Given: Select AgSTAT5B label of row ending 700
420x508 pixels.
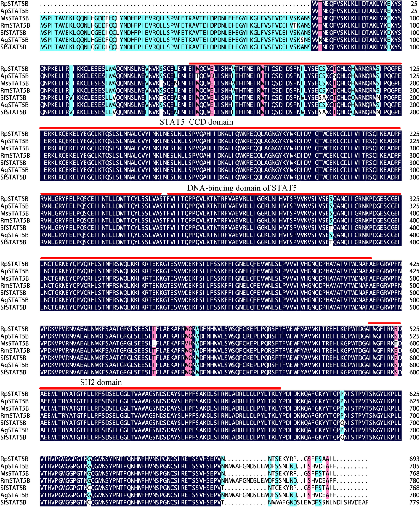Looking at the screenshot, I should point(15,430).
